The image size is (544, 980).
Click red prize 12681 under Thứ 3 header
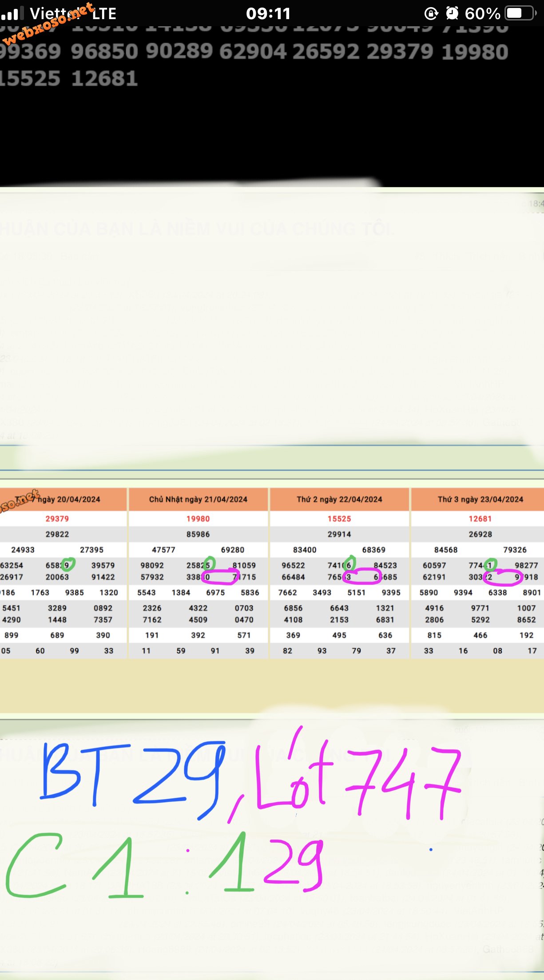click(480, 519)
